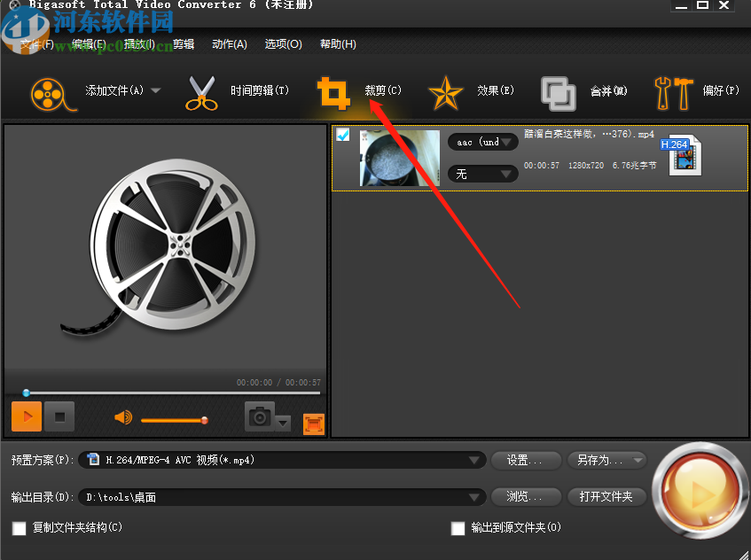The height and width of the screenshot is (560, 751).
Task: Open the 播放(I) menu
Action: point(139,44)
